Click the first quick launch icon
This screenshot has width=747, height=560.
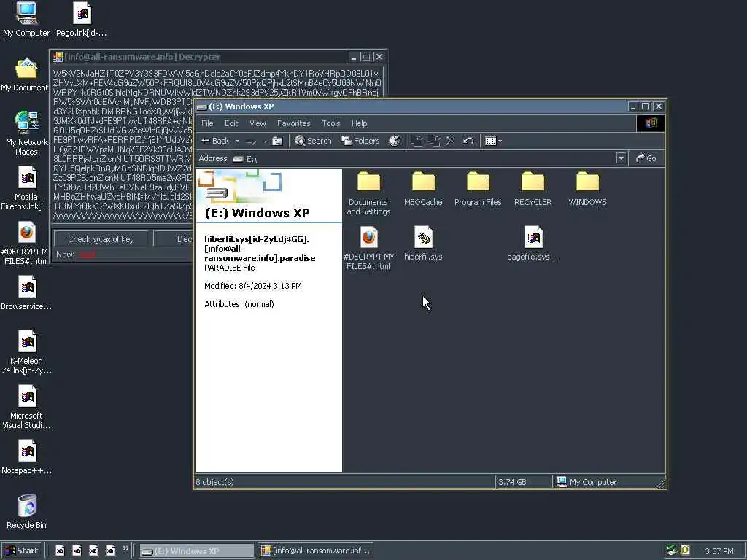(x=60, y=551)
